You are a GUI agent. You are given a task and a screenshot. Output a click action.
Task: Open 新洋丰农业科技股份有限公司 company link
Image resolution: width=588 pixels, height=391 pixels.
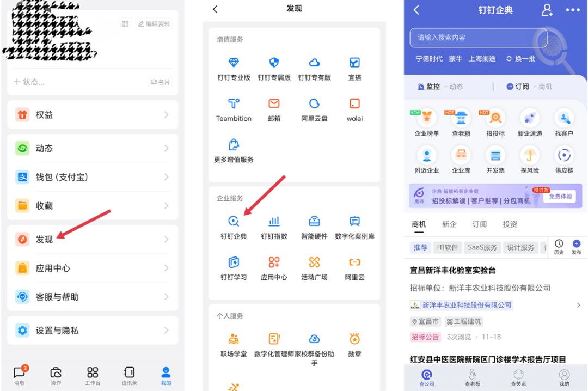point(461,306)
